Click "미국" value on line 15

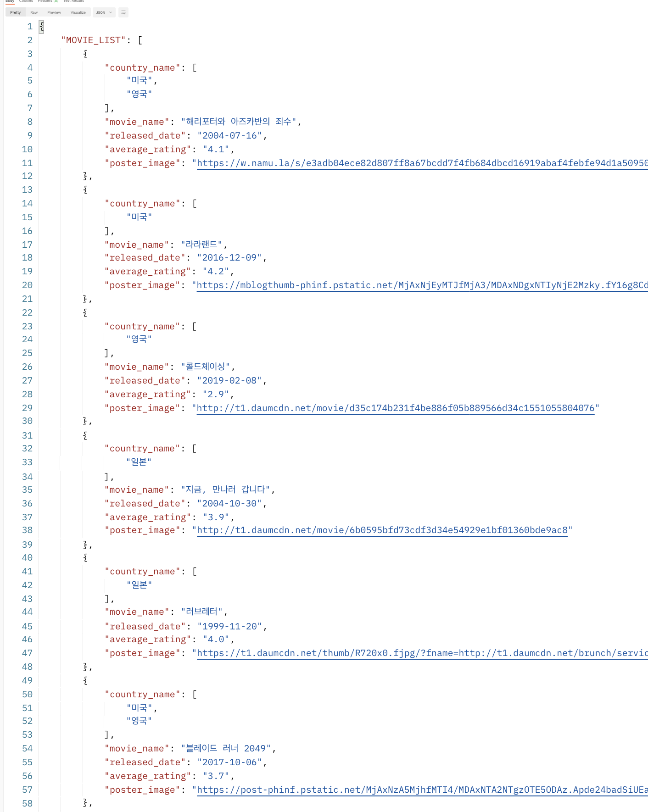coord(139,217)
